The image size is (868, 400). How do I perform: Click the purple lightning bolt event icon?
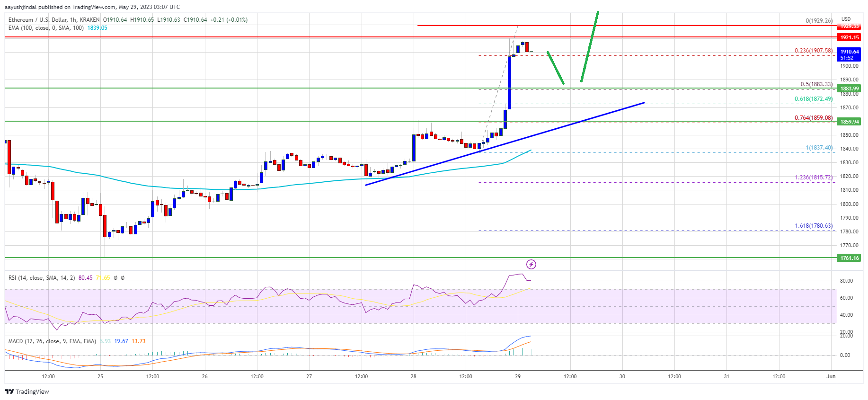click(531, 265)
